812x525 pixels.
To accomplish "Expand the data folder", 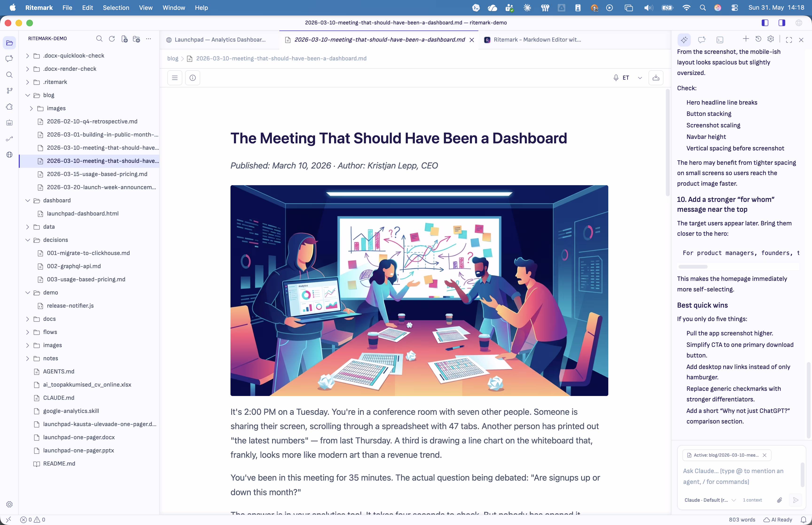I will point(89,227).
